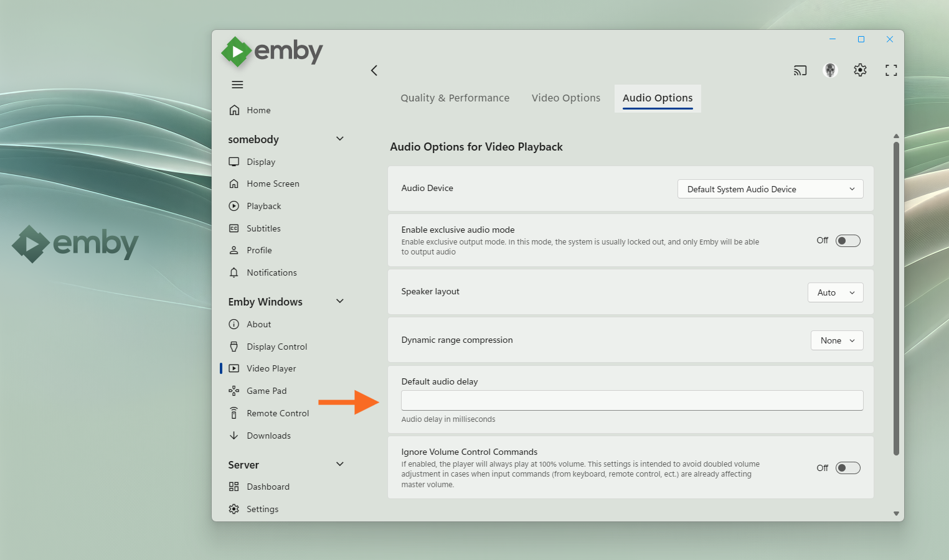Enter fullscreen mode using the corner icon
The height and width of the screenshot is (560, 949).
click(890, 70)
